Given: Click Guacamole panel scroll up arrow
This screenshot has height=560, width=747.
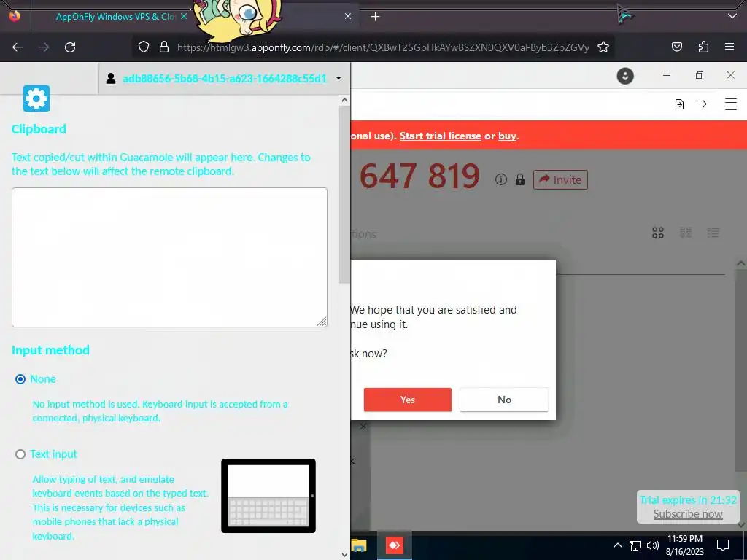Looking at the screenshot, I should (x=344, y=100).
